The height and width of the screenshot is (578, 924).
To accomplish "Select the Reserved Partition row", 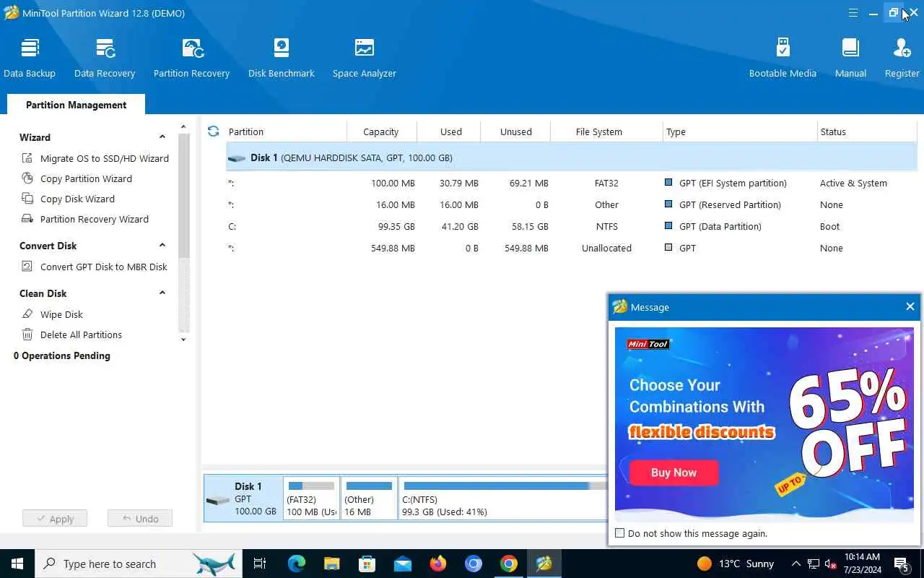I will (571, 204).
